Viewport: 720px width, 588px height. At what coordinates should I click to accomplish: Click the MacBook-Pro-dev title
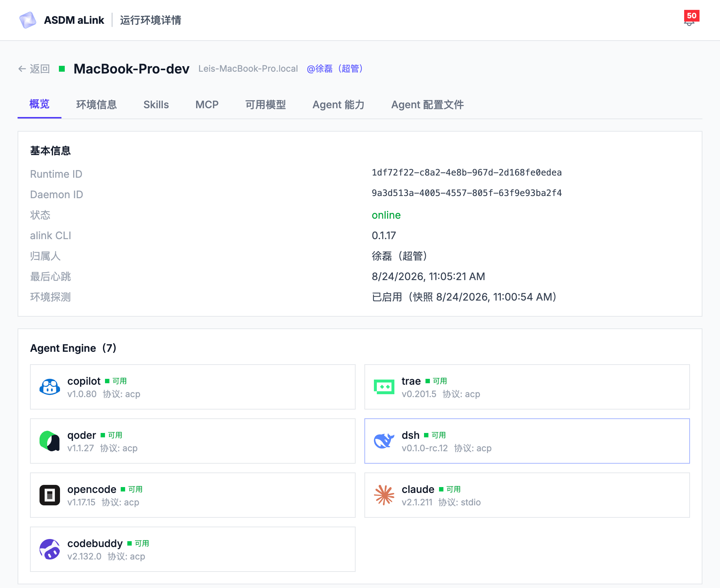click(131, 69)
